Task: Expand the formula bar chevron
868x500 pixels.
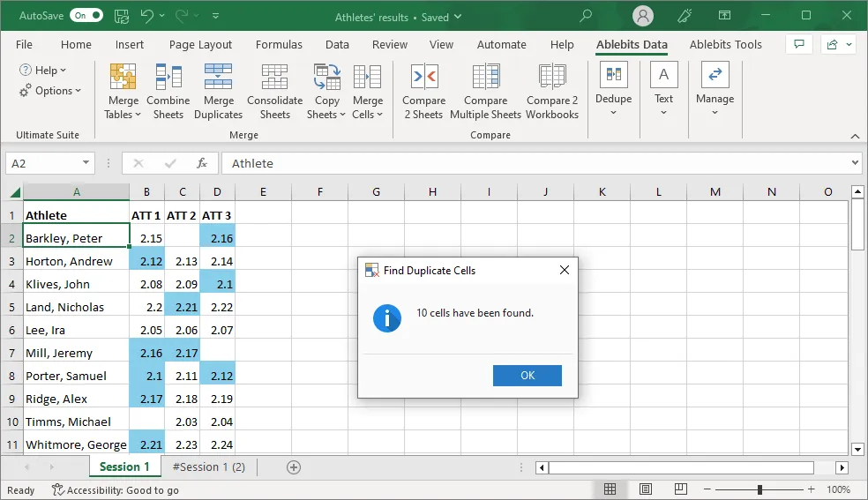Action: [x=855, y=162]
